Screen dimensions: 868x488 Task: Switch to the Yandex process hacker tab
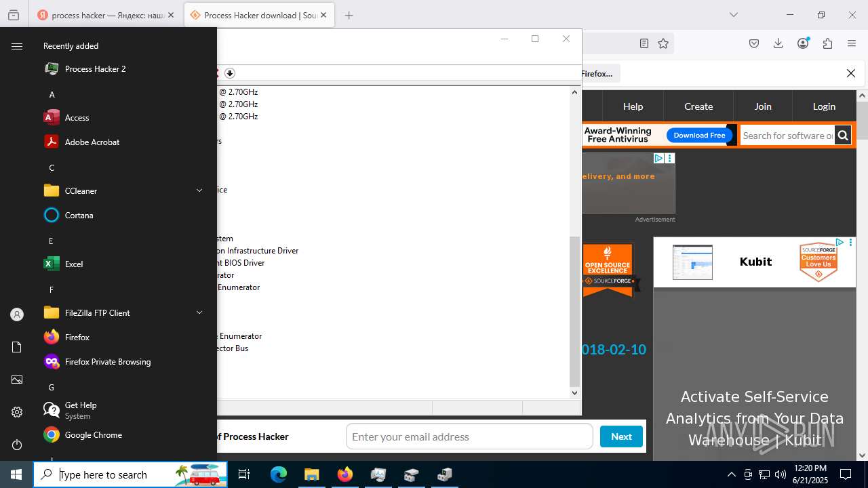click(x=106, y=15)
